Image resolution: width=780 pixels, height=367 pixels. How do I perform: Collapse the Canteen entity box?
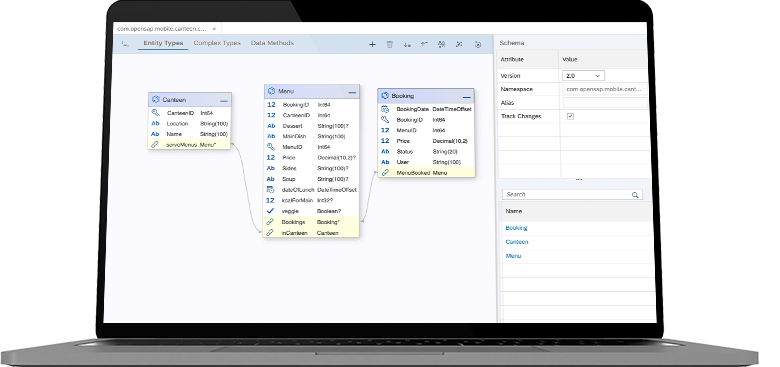pos(224,100)
